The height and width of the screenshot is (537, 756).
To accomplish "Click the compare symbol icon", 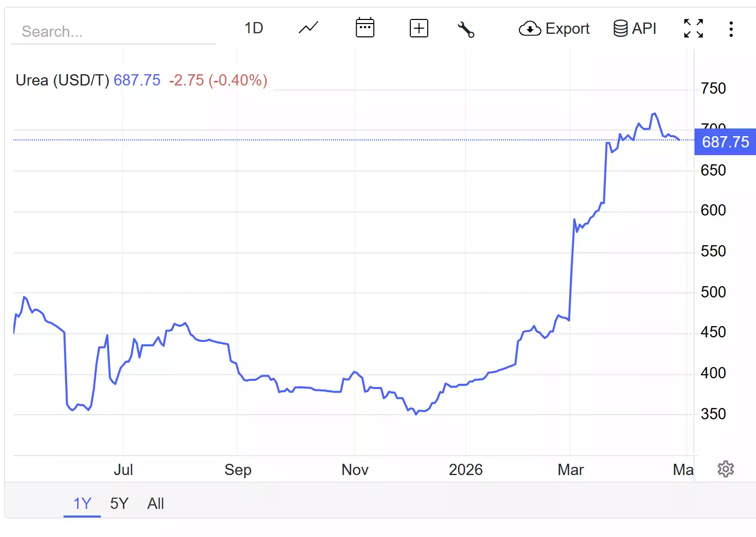I will (x=418, y=28).
